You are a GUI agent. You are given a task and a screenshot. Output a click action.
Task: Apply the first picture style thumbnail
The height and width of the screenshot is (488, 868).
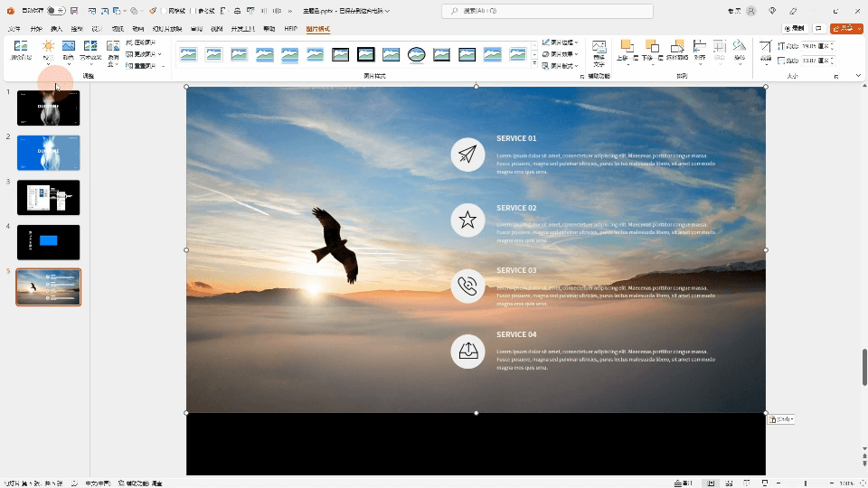pos(189,53)
